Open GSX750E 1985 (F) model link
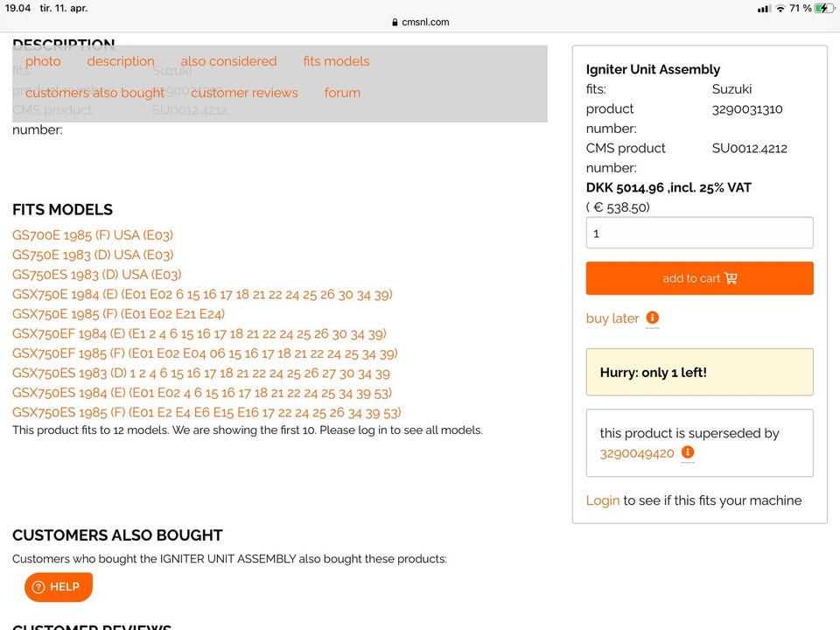The width and height of the screenshot is (840, 630). (x=118, y=314)
